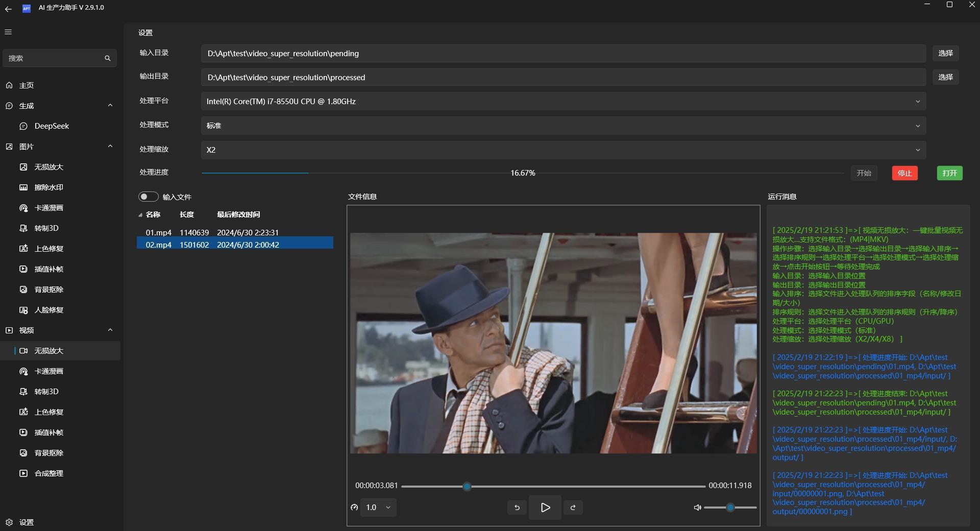
Task: Click the video preview frame
Action: (x=553, y=343)
